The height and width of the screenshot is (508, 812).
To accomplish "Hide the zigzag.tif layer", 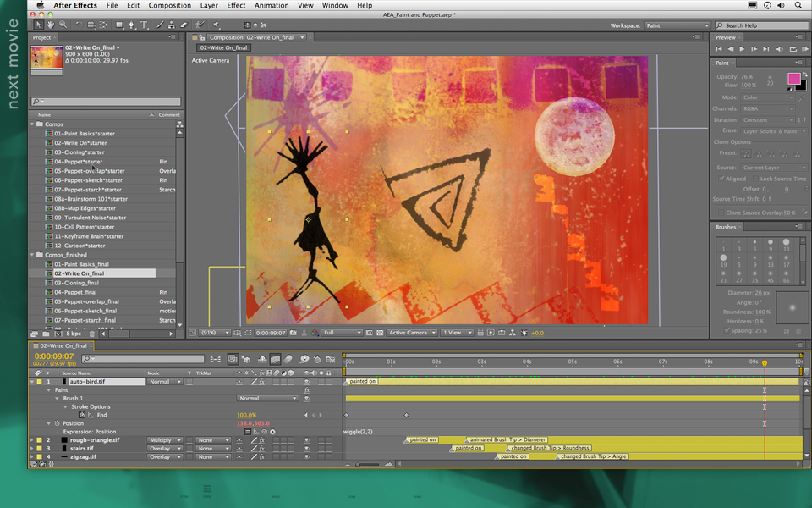I will [306, 456].
